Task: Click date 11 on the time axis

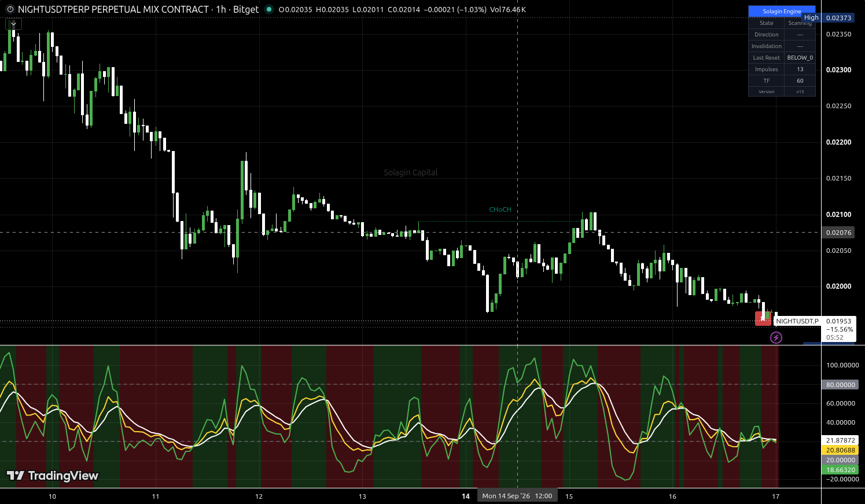Action: coord(156,496)
